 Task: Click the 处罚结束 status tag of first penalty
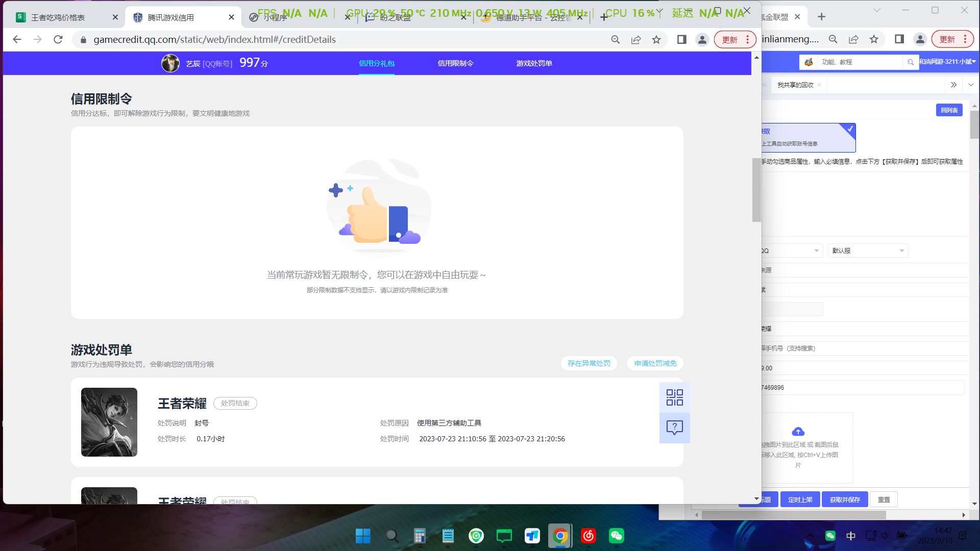tap(235, 403)
